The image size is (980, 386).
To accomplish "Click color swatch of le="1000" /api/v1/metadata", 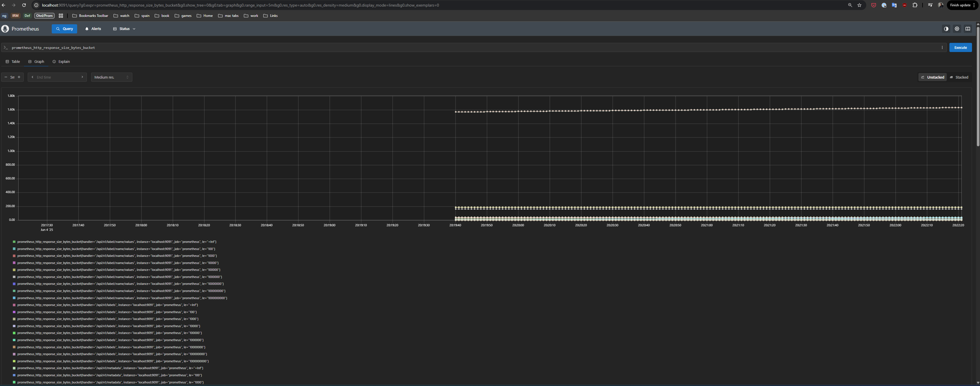I will pyautogui.click(x=14, y=382).
